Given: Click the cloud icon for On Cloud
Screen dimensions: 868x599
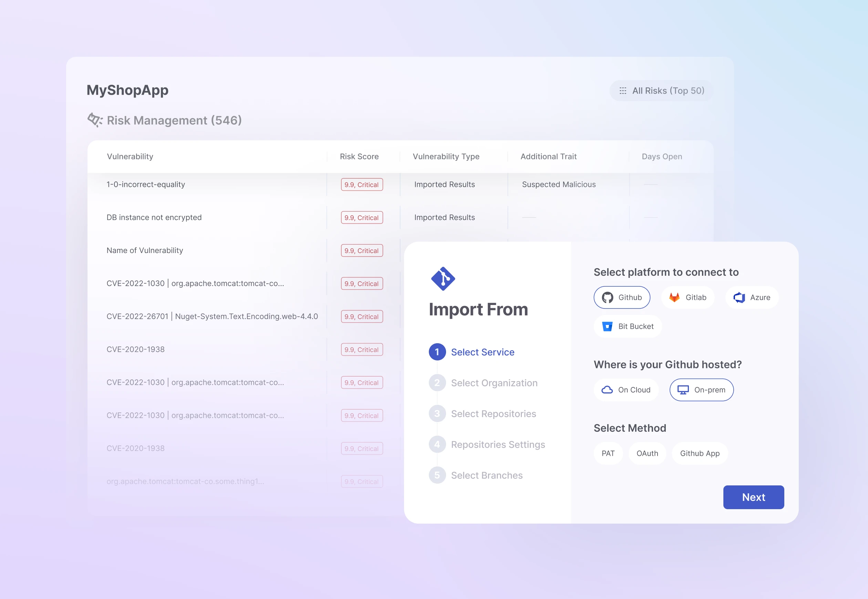Looking at the screenshot, I should (x=607, y=390).
